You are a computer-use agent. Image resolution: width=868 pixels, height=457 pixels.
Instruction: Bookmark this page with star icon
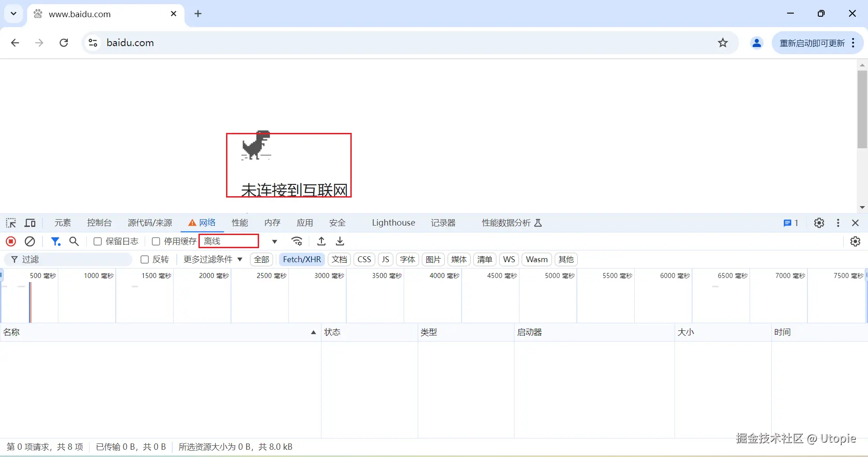pos(723,43)
